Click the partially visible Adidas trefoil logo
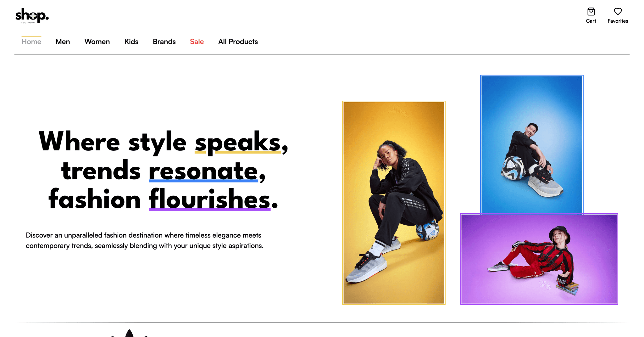 point(129,333)
